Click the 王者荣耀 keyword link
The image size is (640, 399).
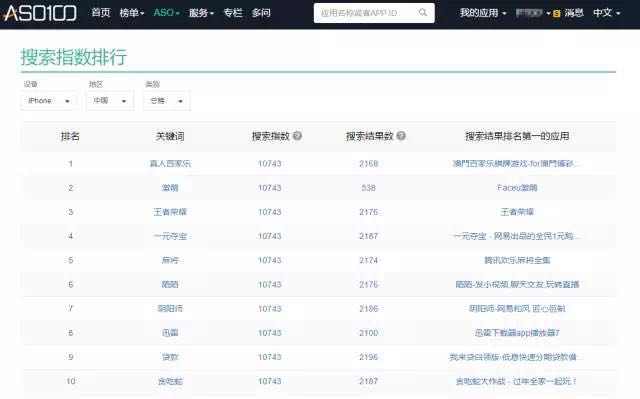[x=170, y=212]
